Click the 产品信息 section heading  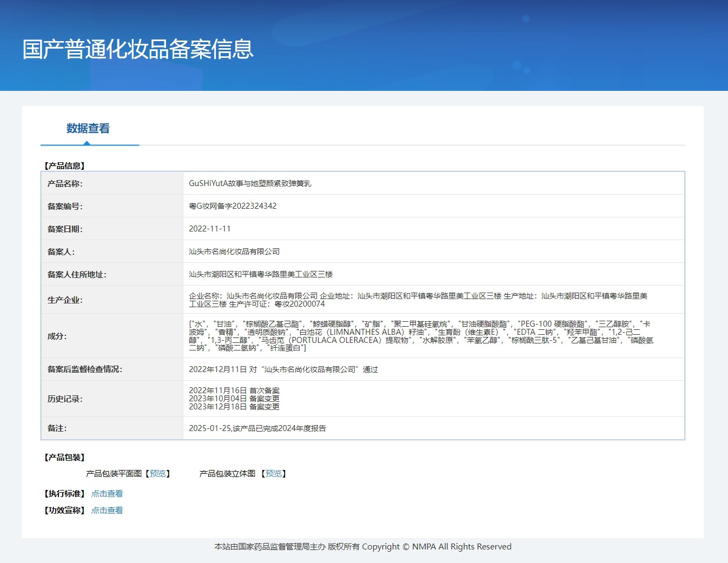(x=64, y=166)
